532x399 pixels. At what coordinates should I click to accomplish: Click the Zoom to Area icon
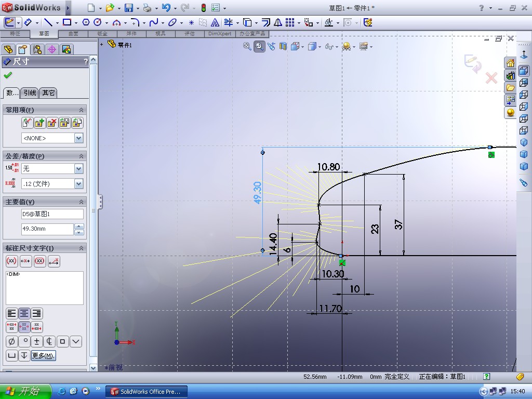[x=259, y=46]
